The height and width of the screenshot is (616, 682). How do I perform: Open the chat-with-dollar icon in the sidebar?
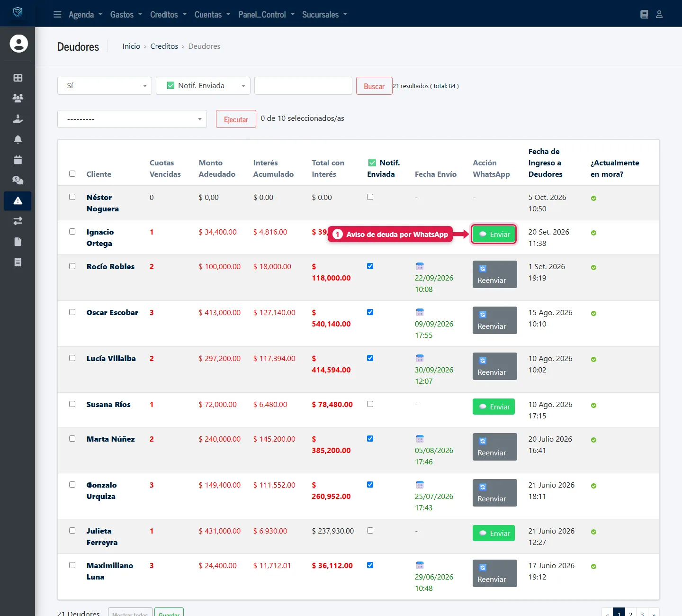pyautogui.click(x=18, y=180)
